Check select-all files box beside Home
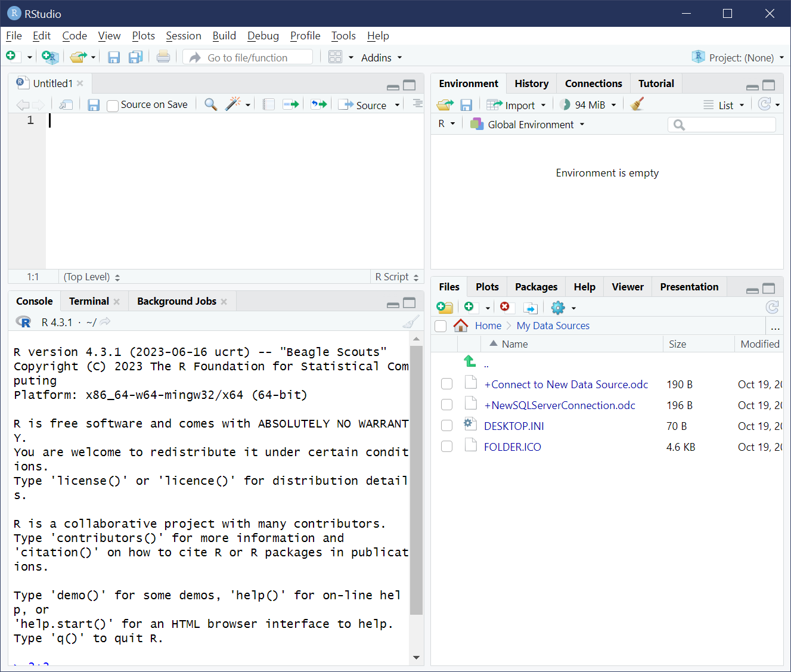Image resolution: width=791 pixels, height=672 pixels. point(441,326)
